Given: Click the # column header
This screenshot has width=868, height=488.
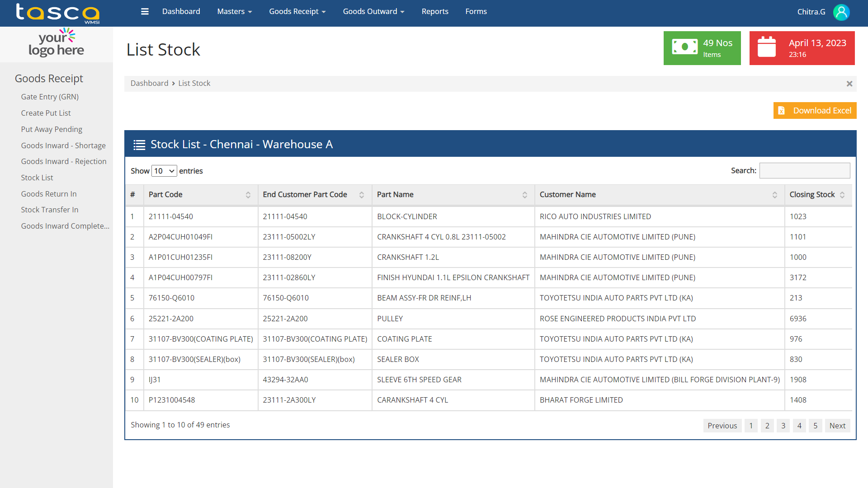Looking at the screenshot, I should tap(134, 195).
